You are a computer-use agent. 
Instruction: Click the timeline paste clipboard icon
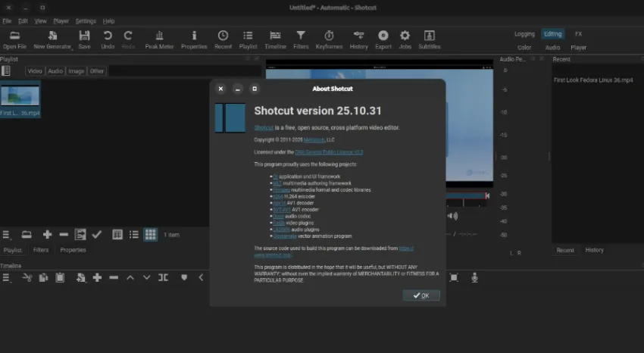point(60,278)
